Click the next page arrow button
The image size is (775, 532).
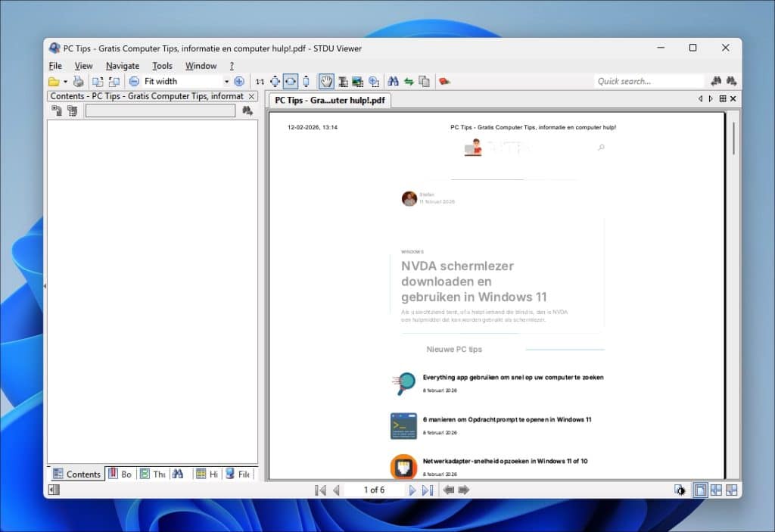click(x=412, y=490)
